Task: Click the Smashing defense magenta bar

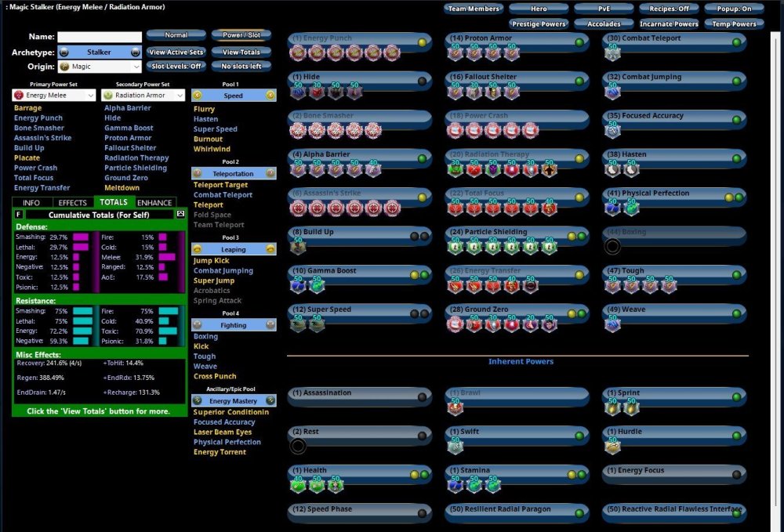Action: pos(80,237)
